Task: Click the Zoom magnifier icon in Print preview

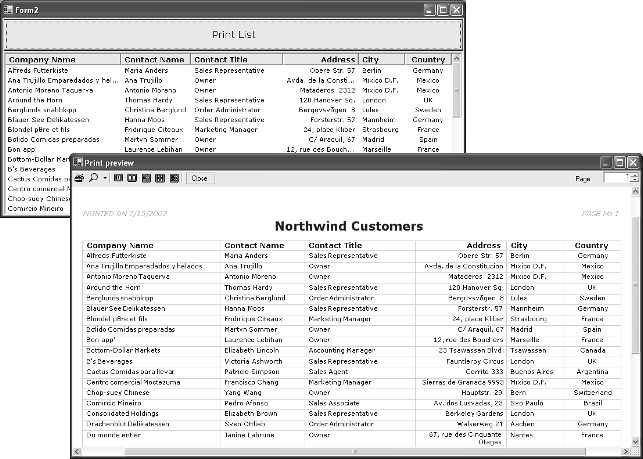Action: click(93, 178)
